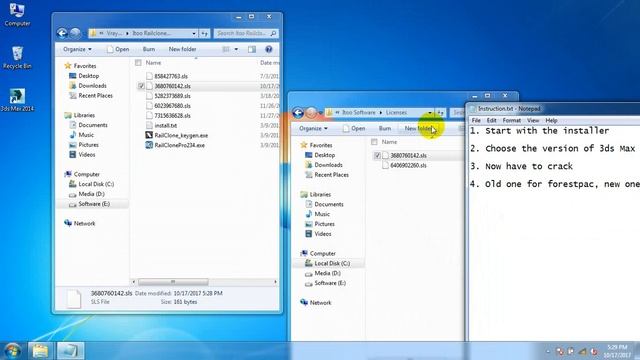Viewport: 640px width, 360px height.
Task: Open Notepad Help menu
Action: click(551, 120)
